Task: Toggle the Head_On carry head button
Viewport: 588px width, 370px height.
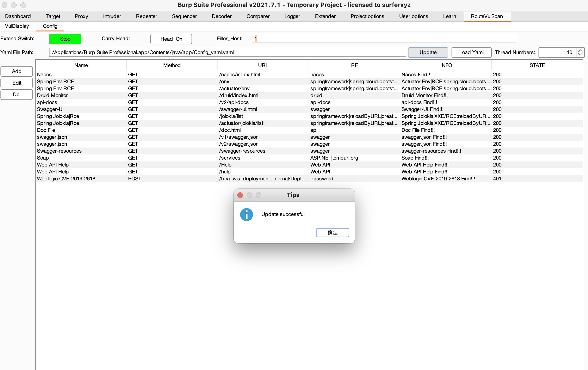Action: point(171,39)
